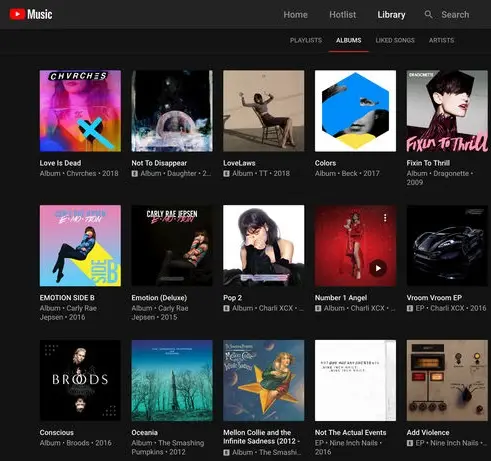Click the search magnifier icon

[428, 14]
